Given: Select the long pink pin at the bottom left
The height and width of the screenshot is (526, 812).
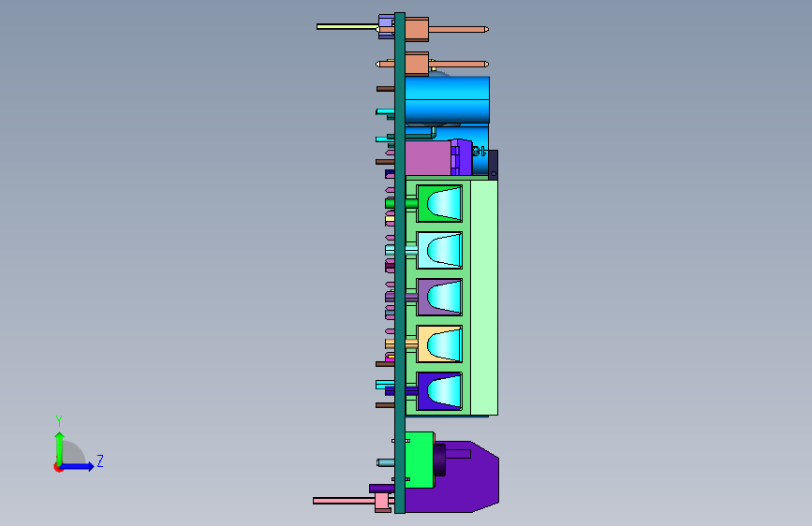Looking at the screenshot, I should [x=344, y=501].
